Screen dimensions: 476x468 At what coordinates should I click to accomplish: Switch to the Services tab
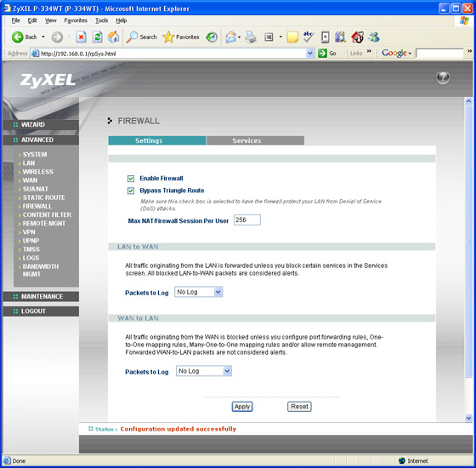click(256, 140)
